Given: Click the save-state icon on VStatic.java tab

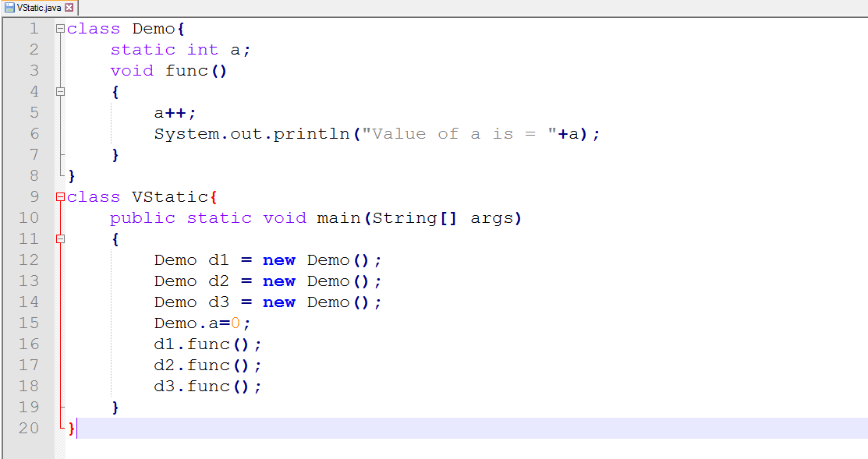Looking at the screenshot, I should click(x=9, y=8).
